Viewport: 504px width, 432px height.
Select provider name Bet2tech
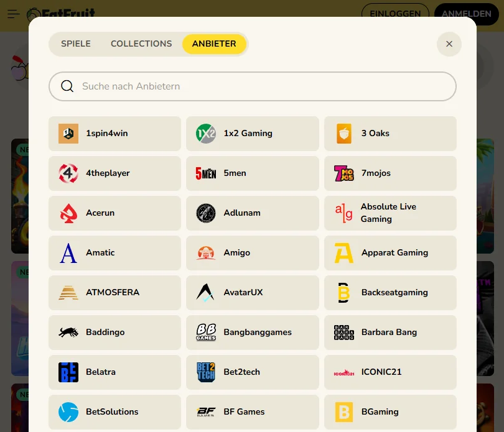coord(241,372)
